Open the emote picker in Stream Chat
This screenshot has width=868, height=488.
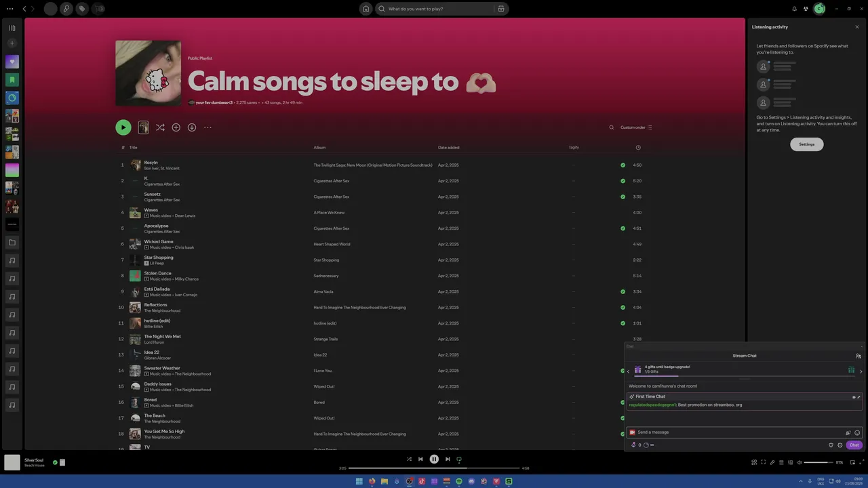(x=857, y=432)
